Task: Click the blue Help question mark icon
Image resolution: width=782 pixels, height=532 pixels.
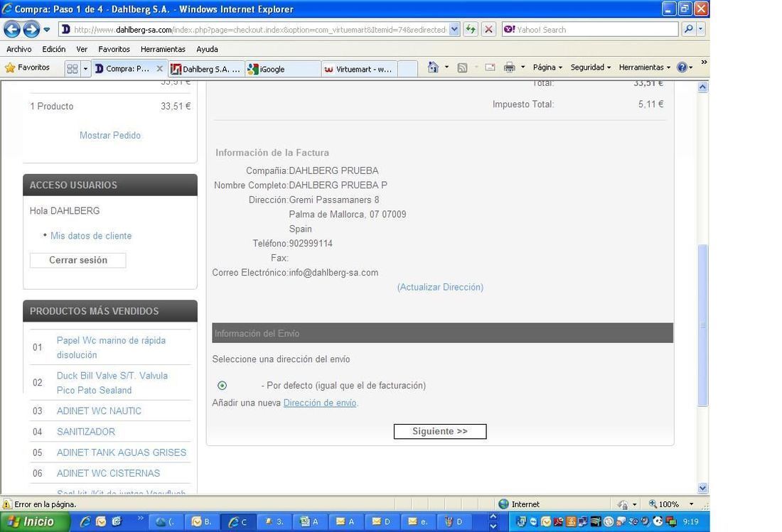Action: 682,67
